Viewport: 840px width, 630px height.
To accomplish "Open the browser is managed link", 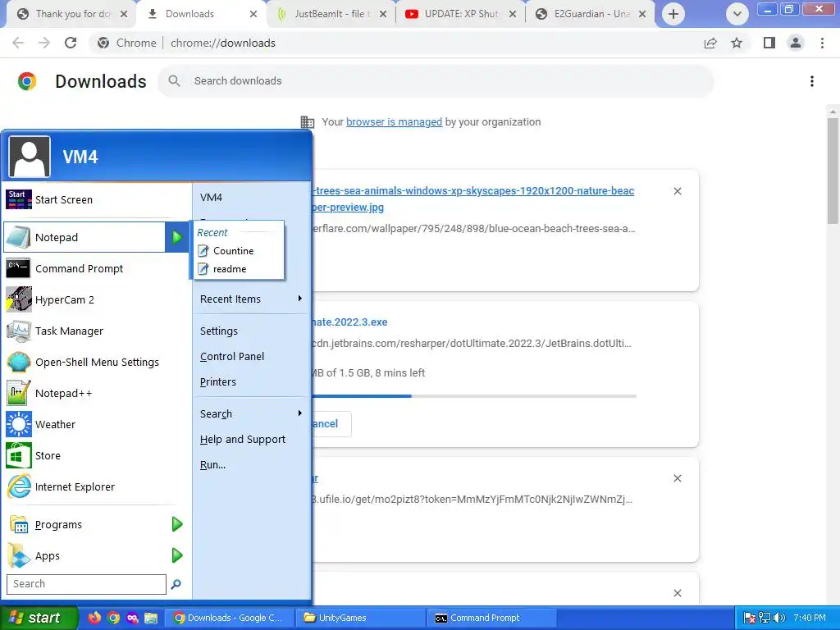I will (394, 121).
